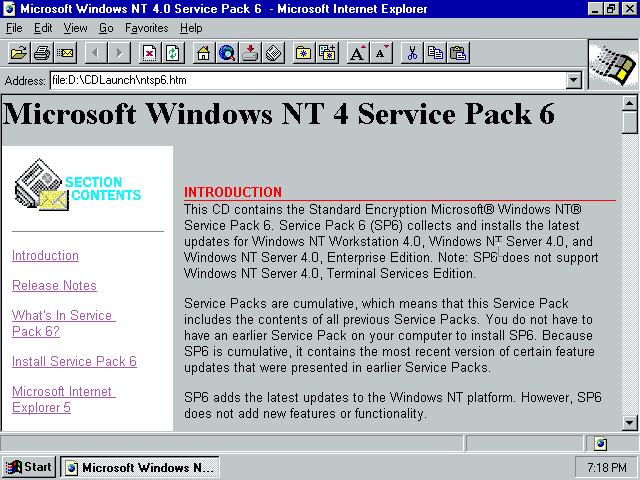The image size is (640, 480).
Task: Follow the Install Service Pack 6 link
Action: click(74, 361)
